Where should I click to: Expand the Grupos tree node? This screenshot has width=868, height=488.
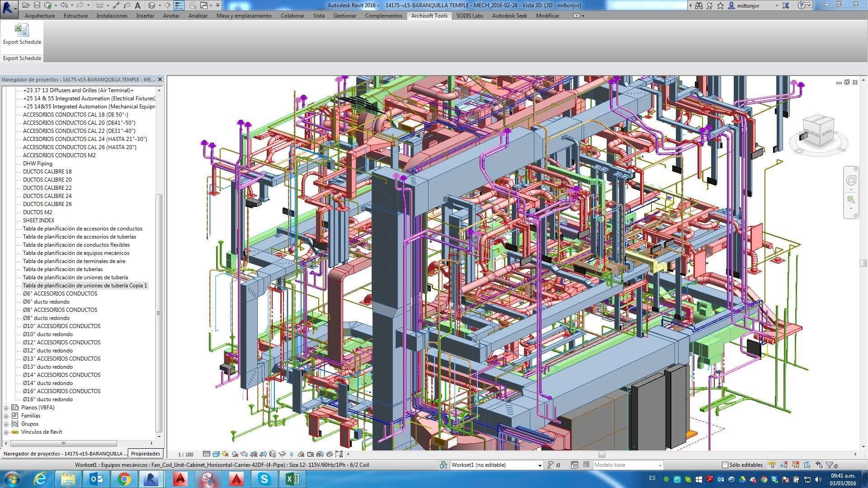pos(6,424)
